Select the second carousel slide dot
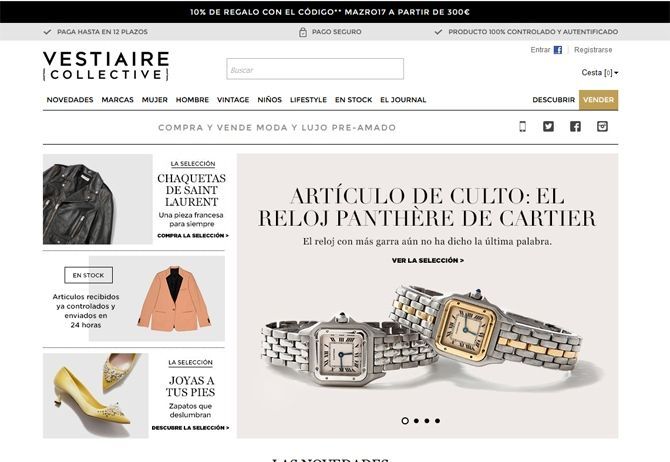 click(416, 421)
